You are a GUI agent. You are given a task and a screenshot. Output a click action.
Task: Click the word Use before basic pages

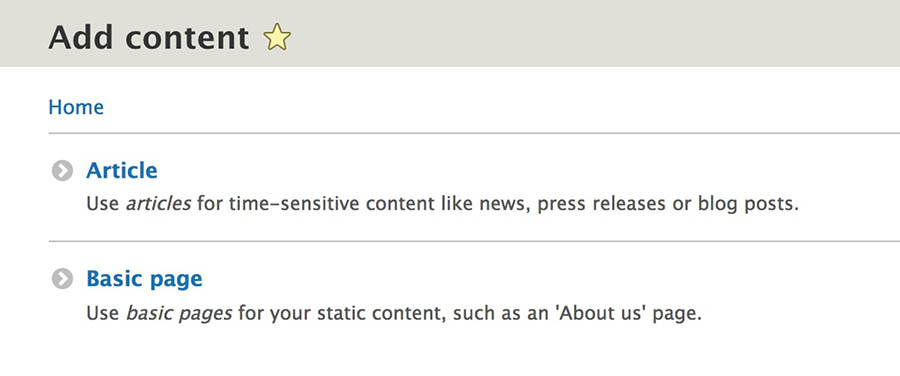[103, 314]
